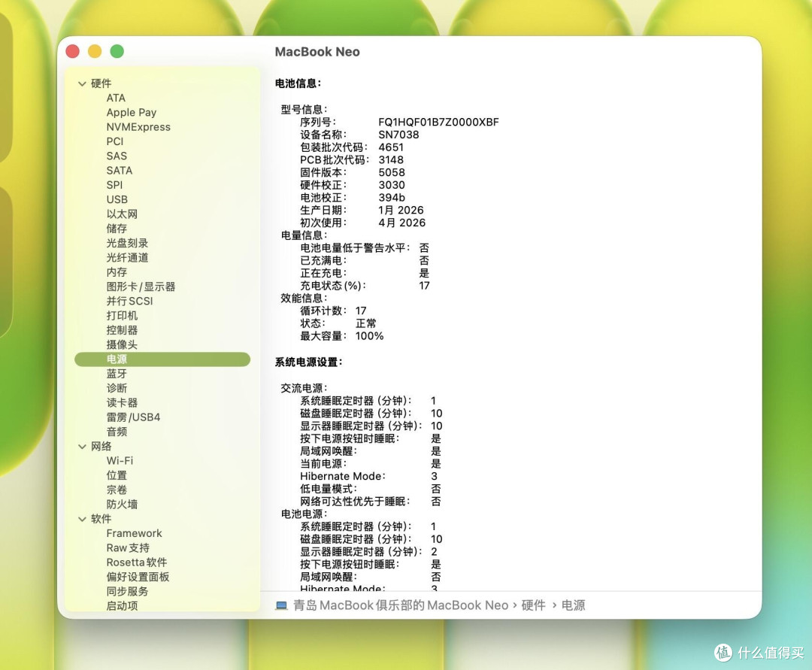Select Apple Pay in the sidebar
This screenshot has height=670, width=812.
[132, 112]
